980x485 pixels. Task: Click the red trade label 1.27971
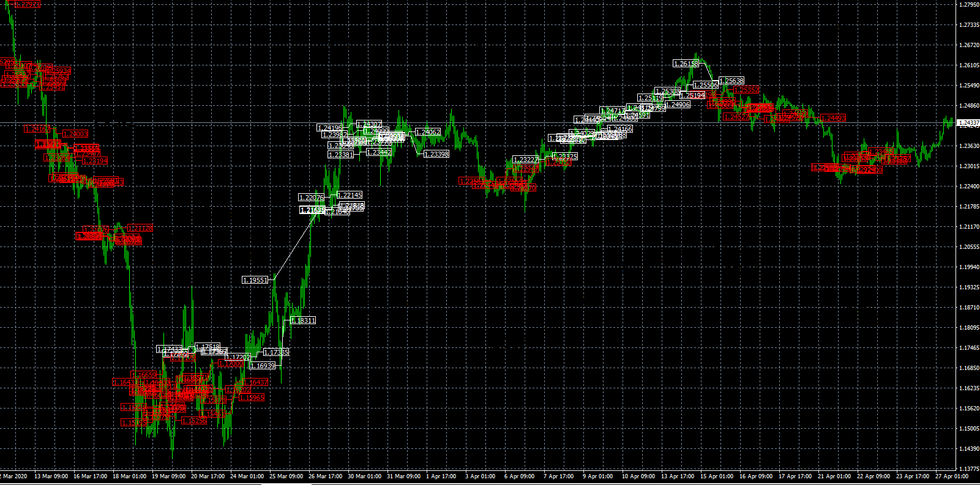26,4
